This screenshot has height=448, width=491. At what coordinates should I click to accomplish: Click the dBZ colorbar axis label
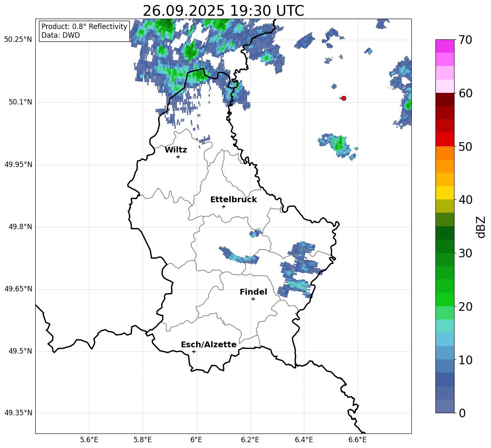click(x=481, y=227)
